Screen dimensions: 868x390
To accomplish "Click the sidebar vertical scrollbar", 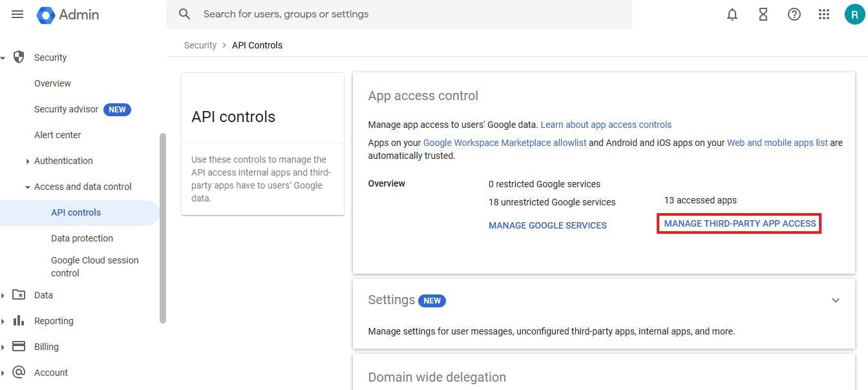I will click(x=163, y=227).
